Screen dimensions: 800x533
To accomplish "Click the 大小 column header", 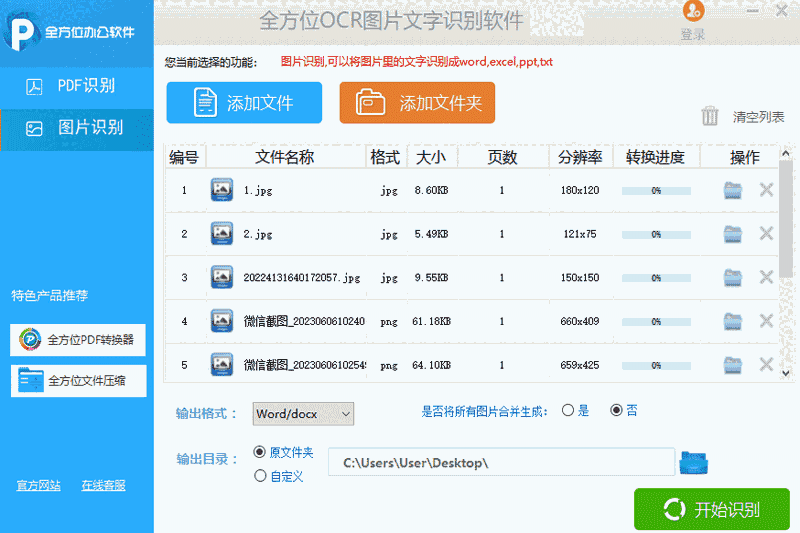I will 432,157.
